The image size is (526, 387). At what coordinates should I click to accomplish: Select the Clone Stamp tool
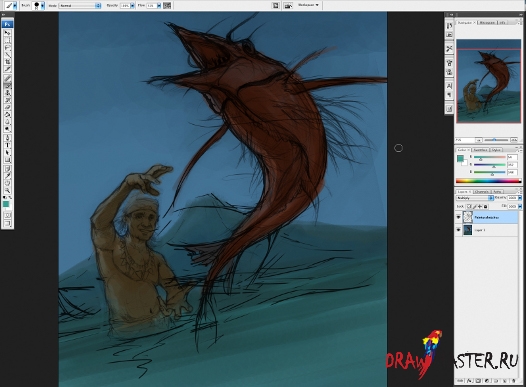pos(7,93)
